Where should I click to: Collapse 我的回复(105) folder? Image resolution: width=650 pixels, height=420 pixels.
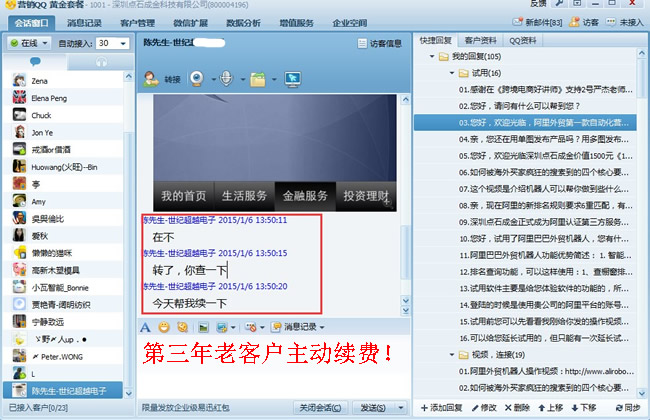click(432, 56)
